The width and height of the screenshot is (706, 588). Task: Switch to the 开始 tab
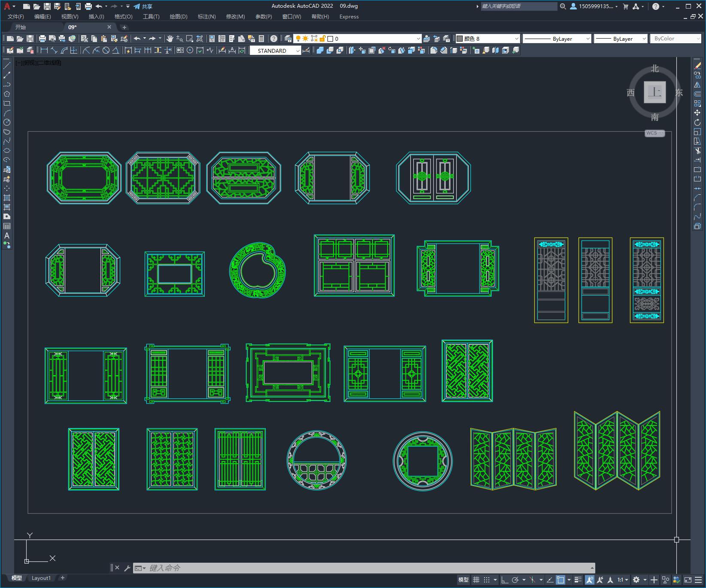[21, 27]
